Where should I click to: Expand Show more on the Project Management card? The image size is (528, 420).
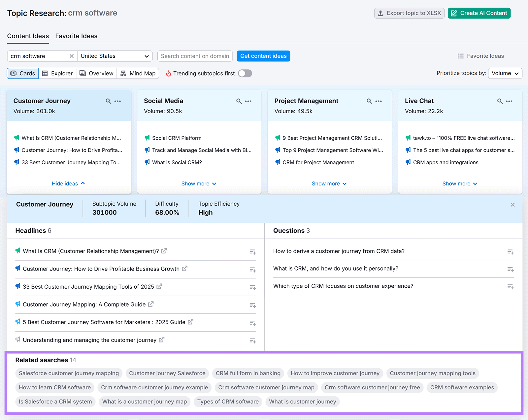(x=329, y=183)
